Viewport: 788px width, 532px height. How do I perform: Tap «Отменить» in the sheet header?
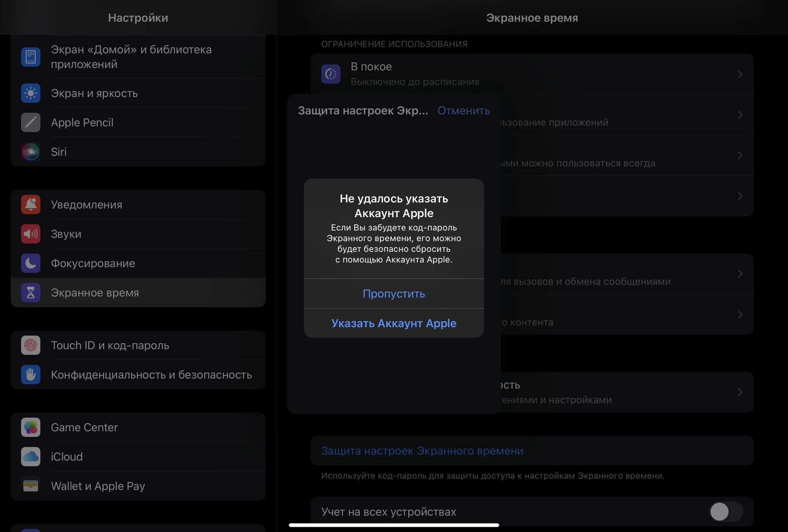click(x=464, y=111)
